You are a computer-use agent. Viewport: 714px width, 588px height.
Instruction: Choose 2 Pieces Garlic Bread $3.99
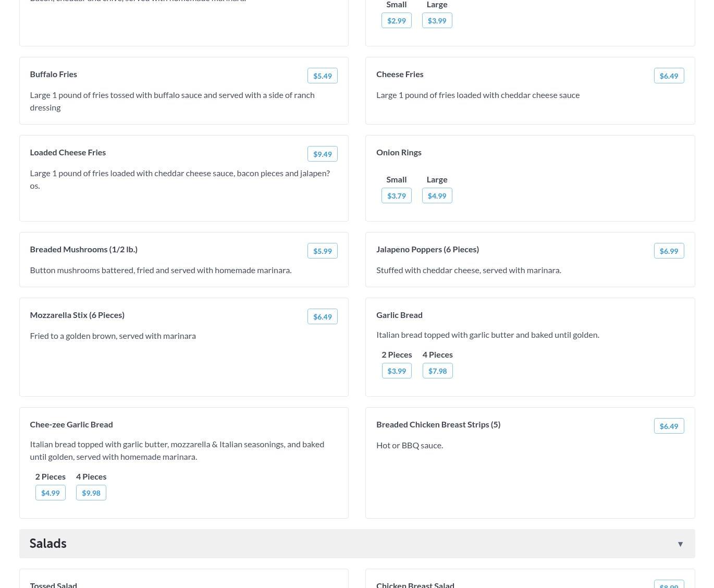[396, 371]
